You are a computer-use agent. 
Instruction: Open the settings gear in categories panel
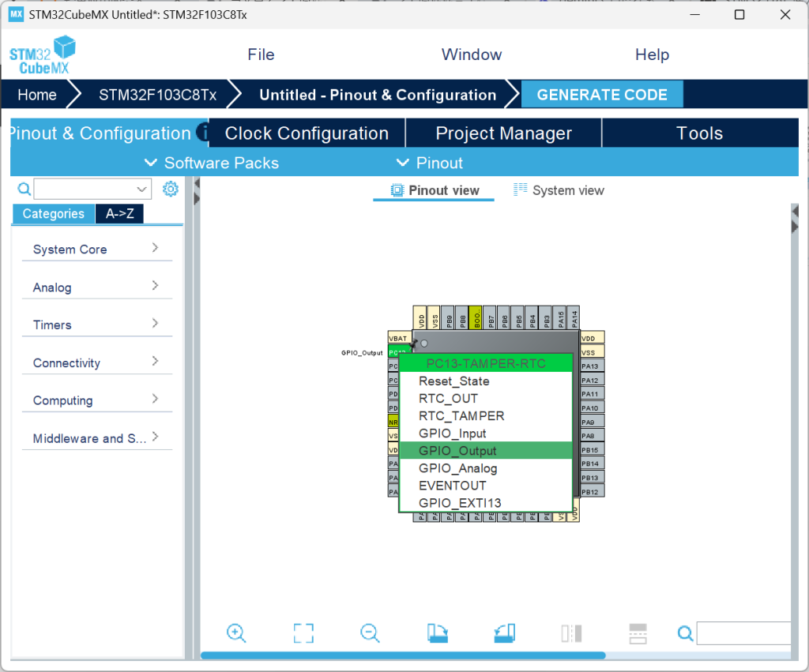pos(170,189)
